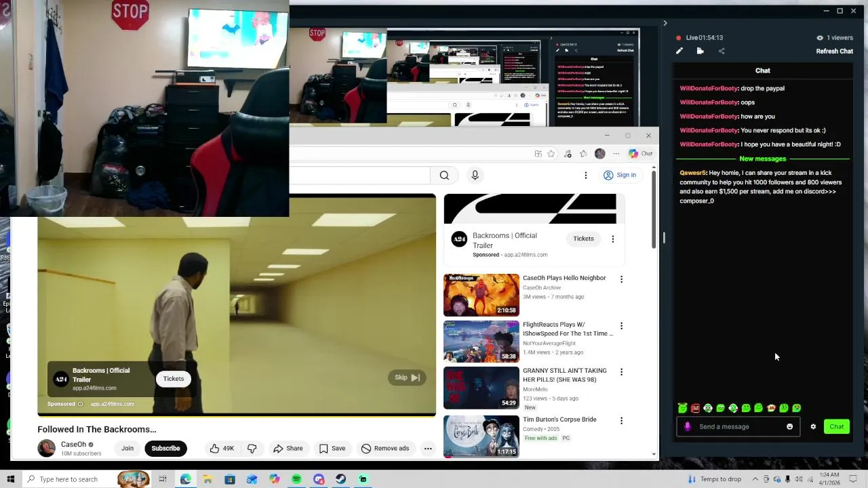This screenshot has height=488, width=868.
Task: Skip the Backrooms ad
Action: click(407, 378)
